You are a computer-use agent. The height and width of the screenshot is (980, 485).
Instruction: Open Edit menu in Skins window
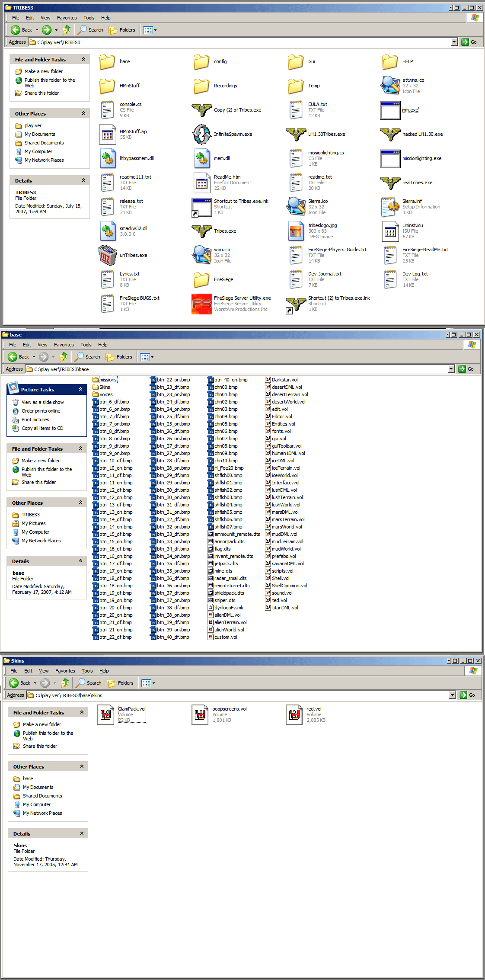(x=28, y=671)
